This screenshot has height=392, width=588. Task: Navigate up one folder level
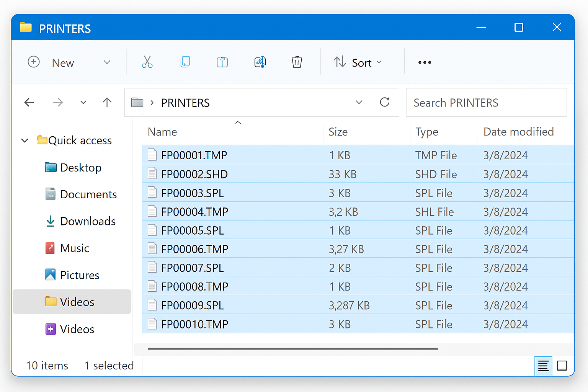coord(107,102)
